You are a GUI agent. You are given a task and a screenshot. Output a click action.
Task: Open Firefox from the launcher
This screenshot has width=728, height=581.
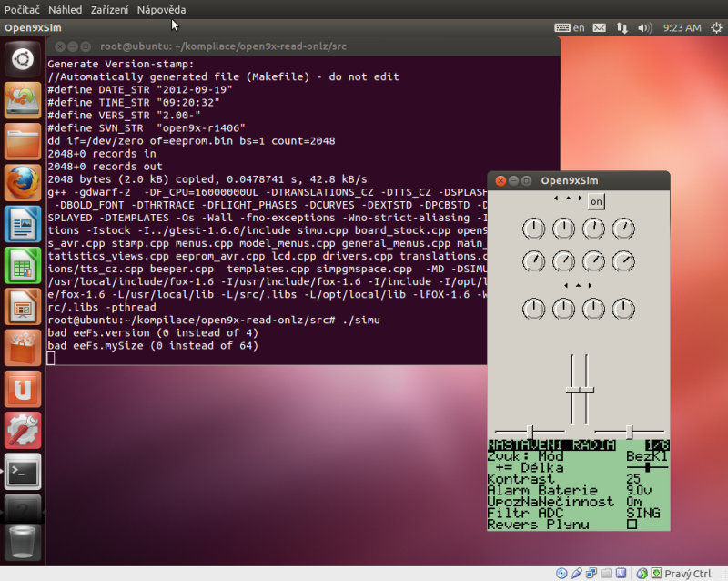(x=23, y=183)
